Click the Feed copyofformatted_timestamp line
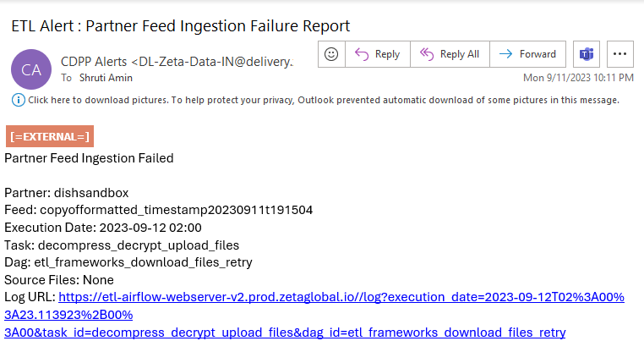 [x=157, y=211]
